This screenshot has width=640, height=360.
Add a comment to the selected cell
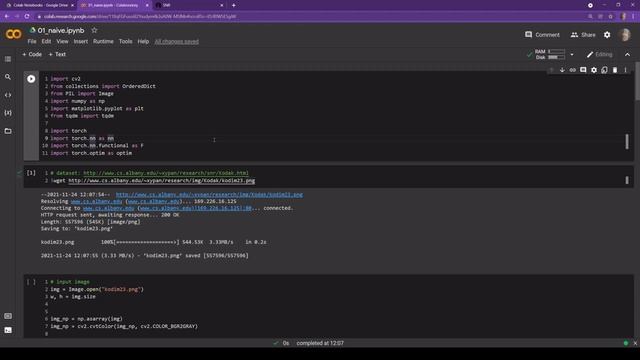click(583, 70)
